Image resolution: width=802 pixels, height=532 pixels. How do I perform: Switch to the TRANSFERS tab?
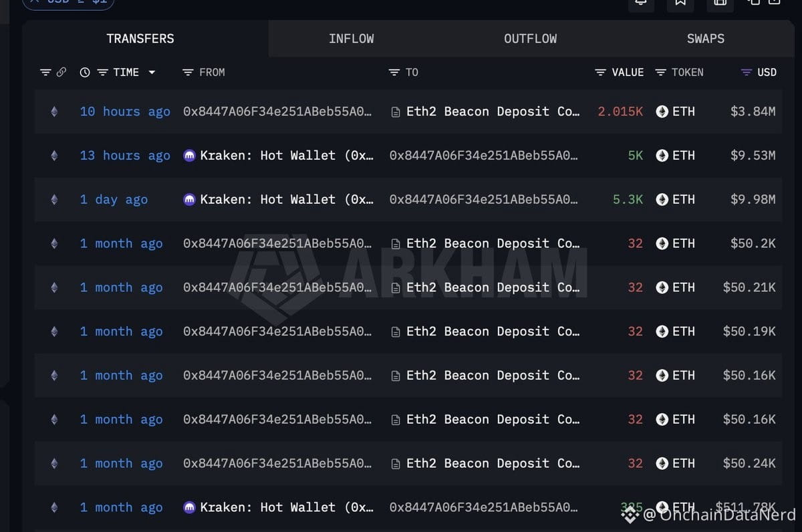tap(140, 39)
